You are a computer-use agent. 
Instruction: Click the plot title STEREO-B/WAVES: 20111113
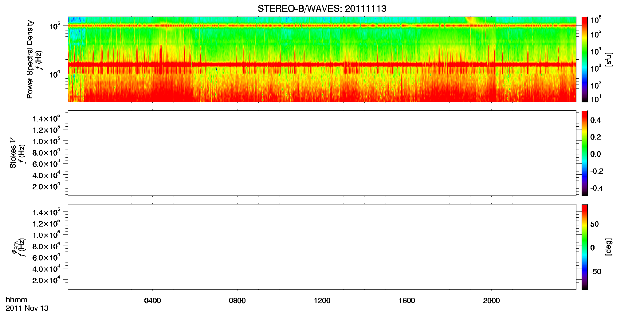coord(322,9)
